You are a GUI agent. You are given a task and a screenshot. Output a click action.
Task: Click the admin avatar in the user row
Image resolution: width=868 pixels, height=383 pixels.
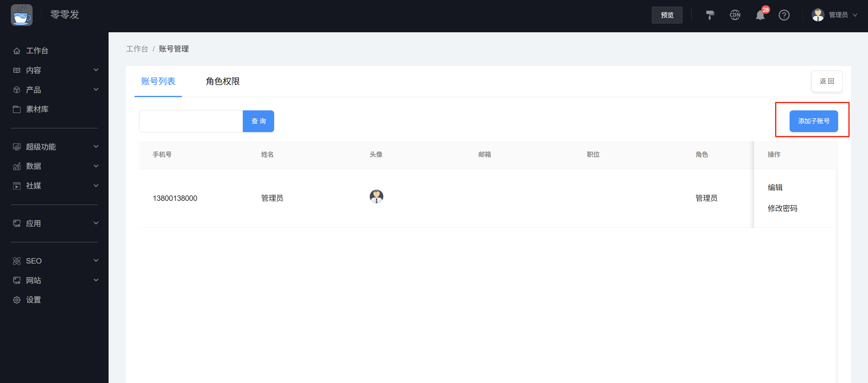(x=376, y=196)
